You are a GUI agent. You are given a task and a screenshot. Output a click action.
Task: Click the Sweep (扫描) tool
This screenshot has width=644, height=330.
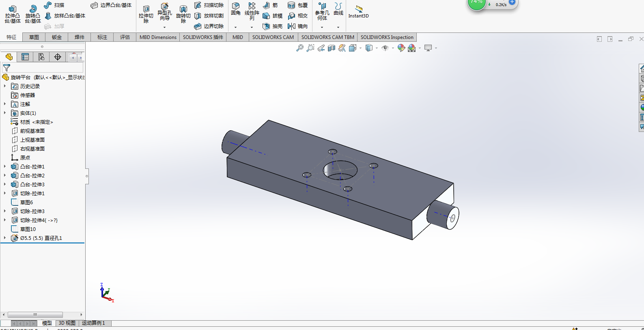click(x=54, y=5)
